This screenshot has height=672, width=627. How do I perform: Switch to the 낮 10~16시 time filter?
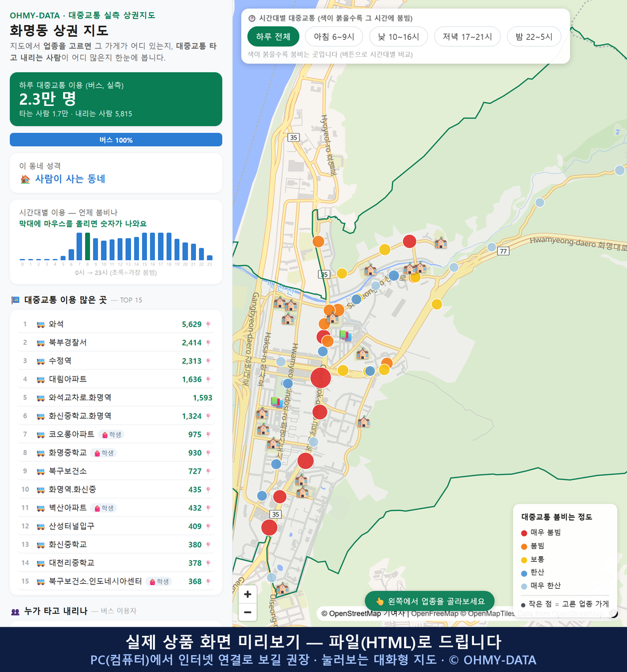[x=399, y=37]
